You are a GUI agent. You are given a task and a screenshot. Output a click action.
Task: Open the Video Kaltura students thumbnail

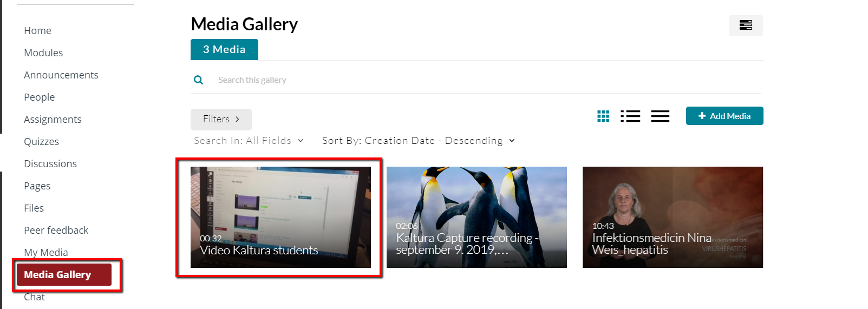[x=280, y=217]
